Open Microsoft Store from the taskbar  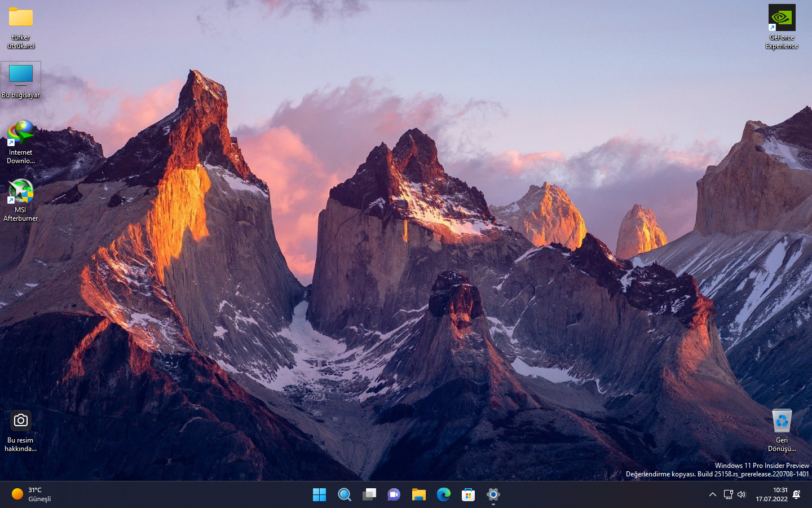tap(468, 494)
